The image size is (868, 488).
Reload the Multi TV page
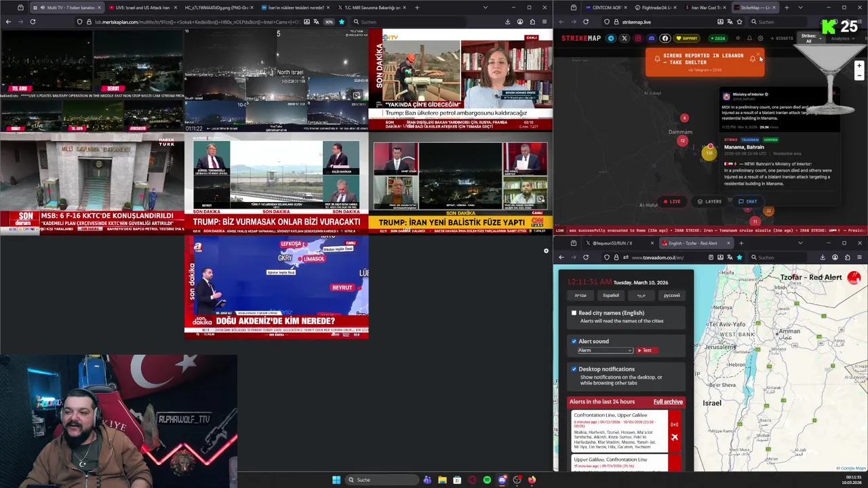(x=33, y=22)
